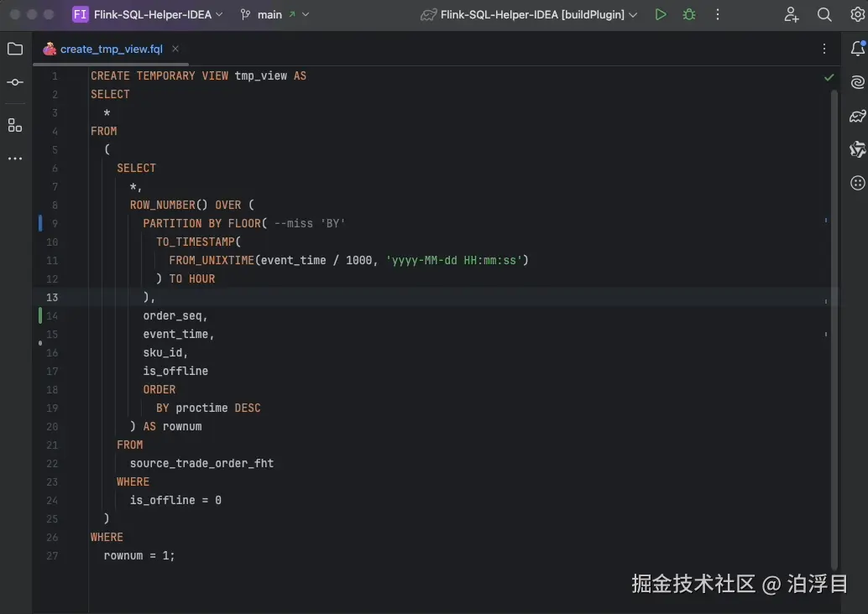Click 'order_seq,' on line 14
The height and width of the screenshot is (614, 868).
click(x=175, y=316)
